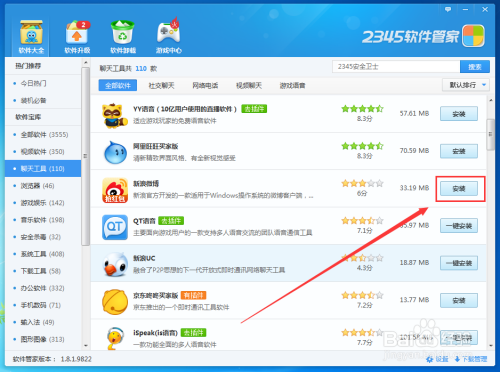Select 聊天工具 (110) category
This screenshot has height=372, width=500.
[43, 169]
